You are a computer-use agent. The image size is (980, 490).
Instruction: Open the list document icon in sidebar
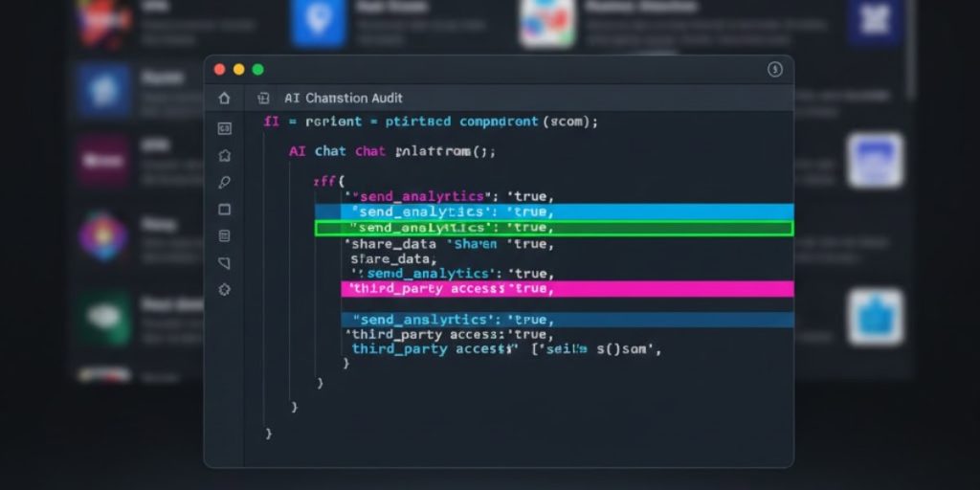click(x=224, y=235)
